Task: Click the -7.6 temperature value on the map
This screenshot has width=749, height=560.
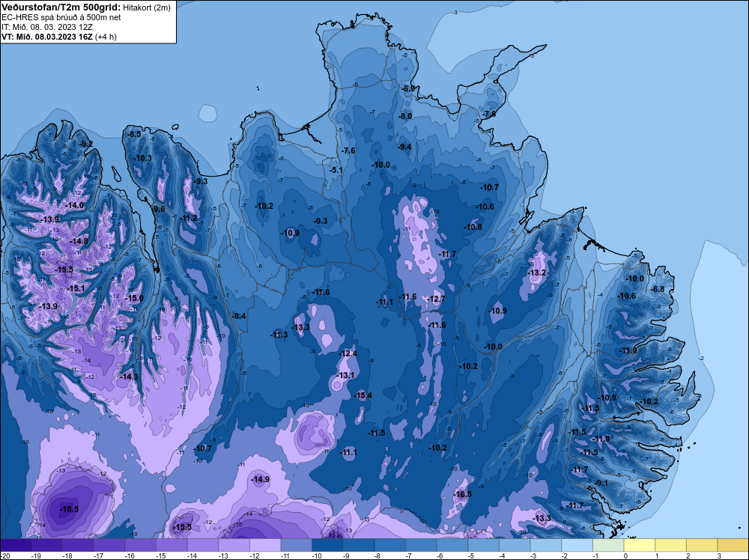Action: 348,150
